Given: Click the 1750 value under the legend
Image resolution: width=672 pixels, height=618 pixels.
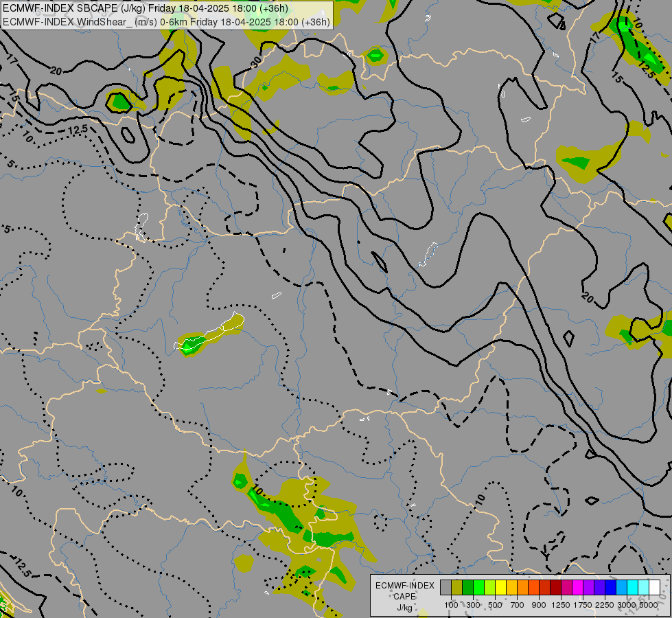Looking at the screenshot, I should tap(583, 605).
